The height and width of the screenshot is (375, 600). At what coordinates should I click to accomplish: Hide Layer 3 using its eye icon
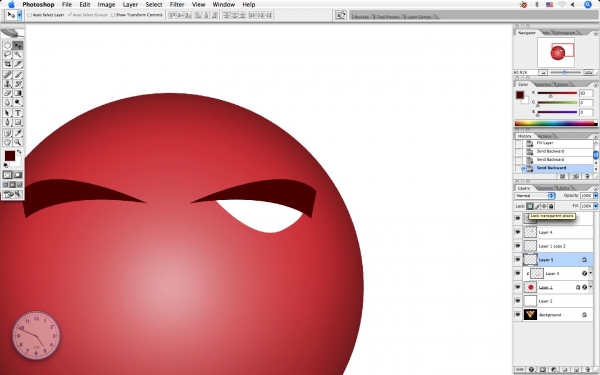tap(518, 274)
